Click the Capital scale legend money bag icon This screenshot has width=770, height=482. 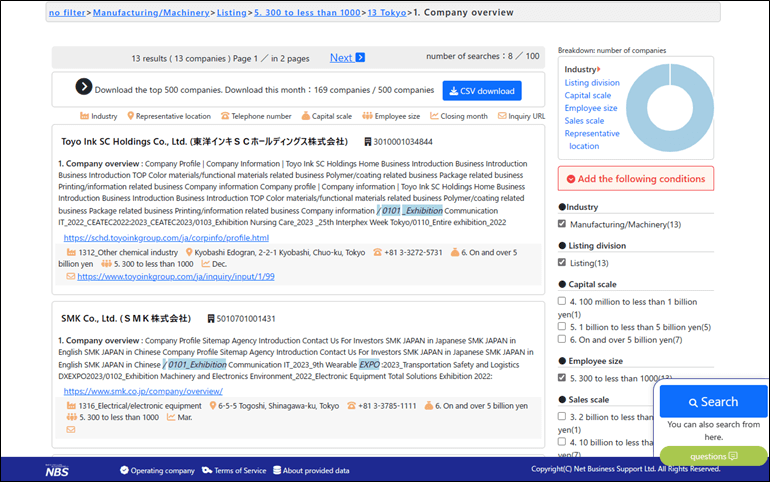click(x=305, y=116)
